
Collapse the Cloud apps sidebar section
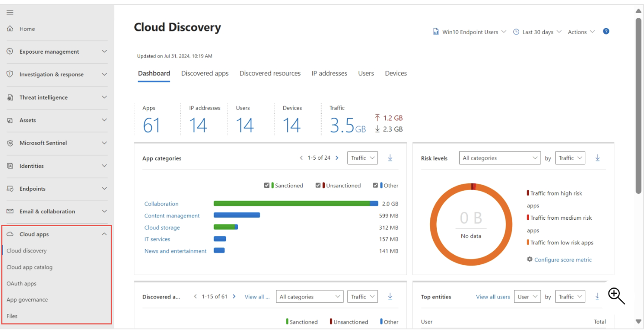click(x=104, y=234)
